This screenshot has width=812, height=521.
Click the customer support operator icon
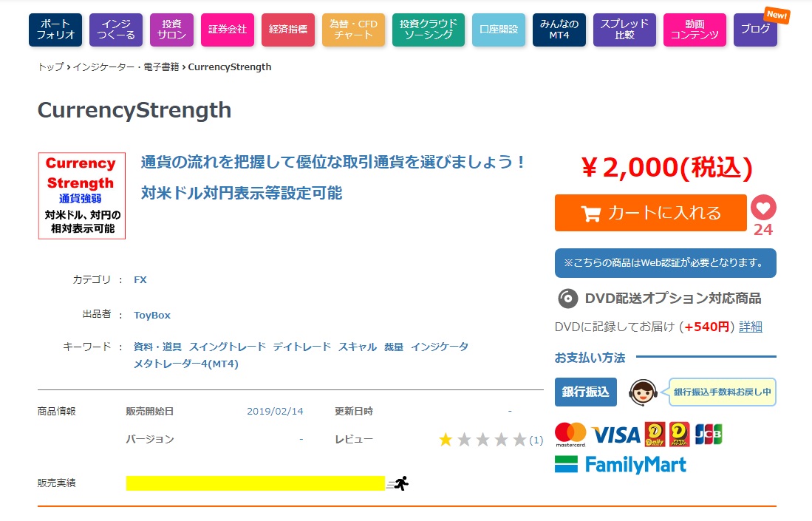(x=643, y=392)
